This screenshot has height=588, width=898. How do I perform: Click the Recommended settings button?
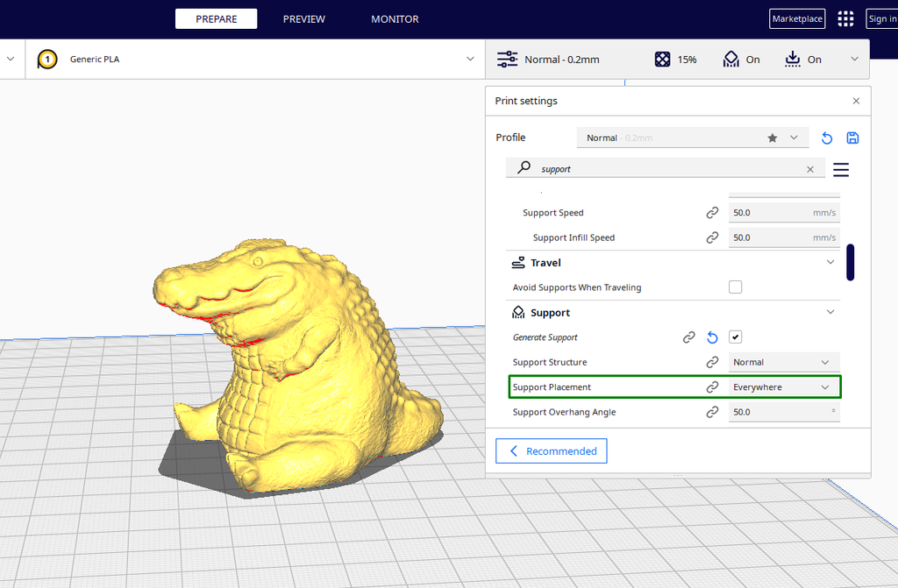(551, 450)
